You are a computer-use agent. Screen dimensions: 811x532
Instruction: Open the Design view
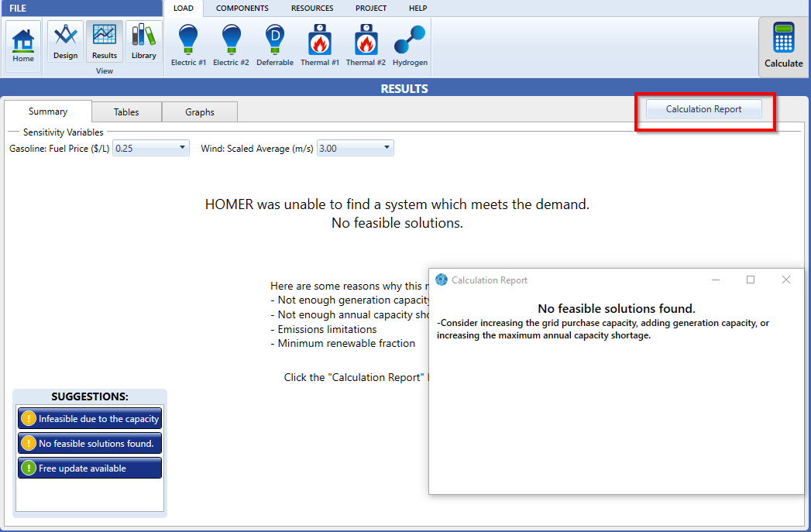point(65,42)
